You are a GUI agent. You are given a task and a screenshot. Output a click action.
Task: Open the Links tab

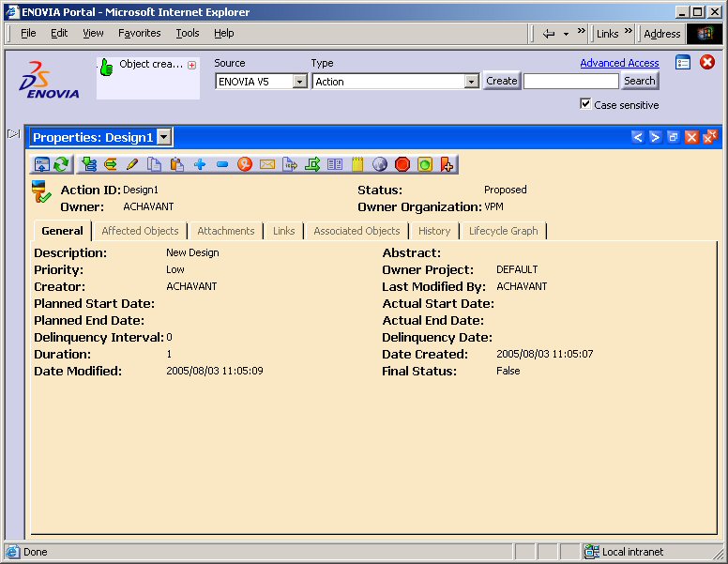[x=283, y=231]
